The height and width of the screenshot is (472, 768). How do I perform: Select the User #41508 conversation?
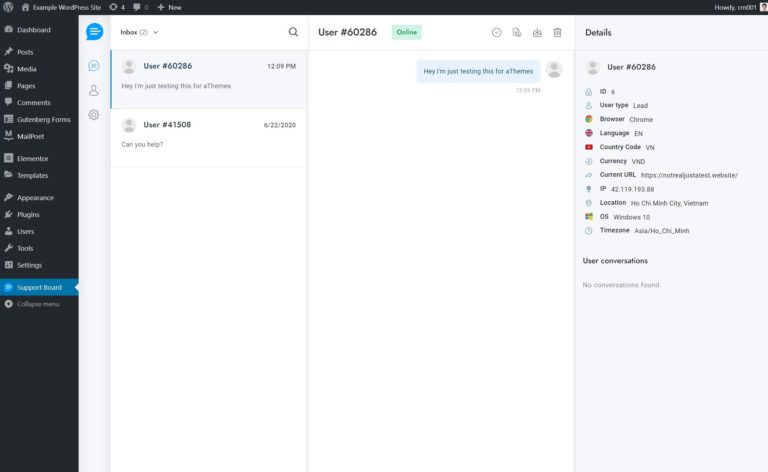pyautogui.click(x=208, y=134)
